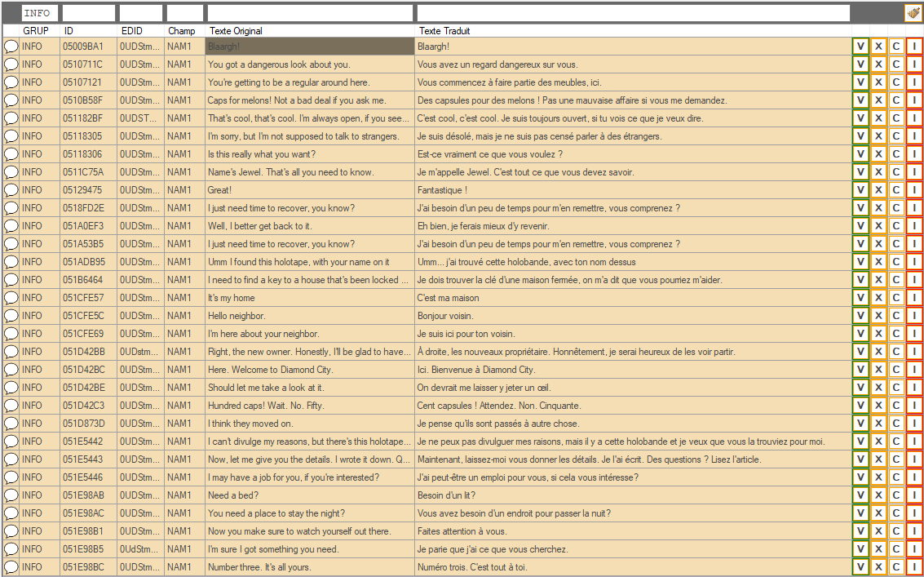Click the broom icon to clear filters
This screenshot has height=577, width=924.
point(913,13)
